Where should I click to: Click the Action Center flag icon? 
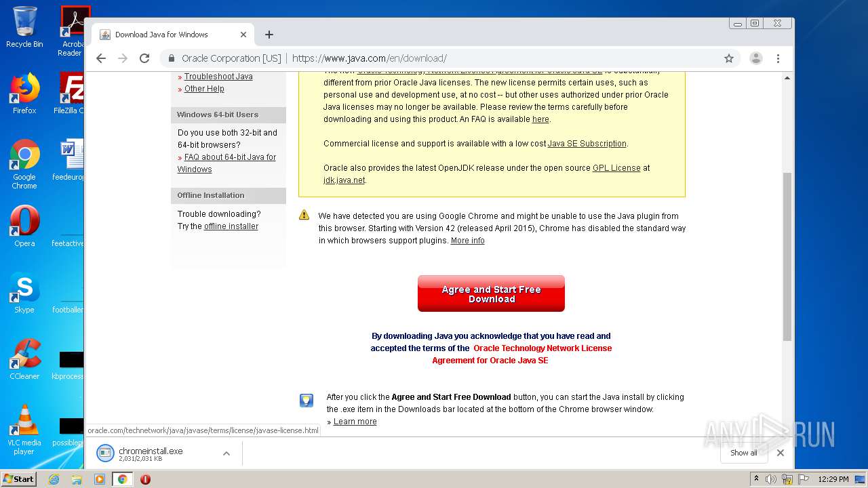click(x=804, y=479)
